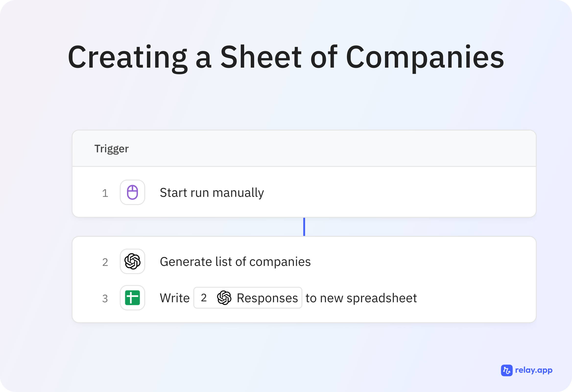The width and height of the screenshot is (572, 392).
Task: Click step number 1 in the Trigger card
Action: click(105, 193)
